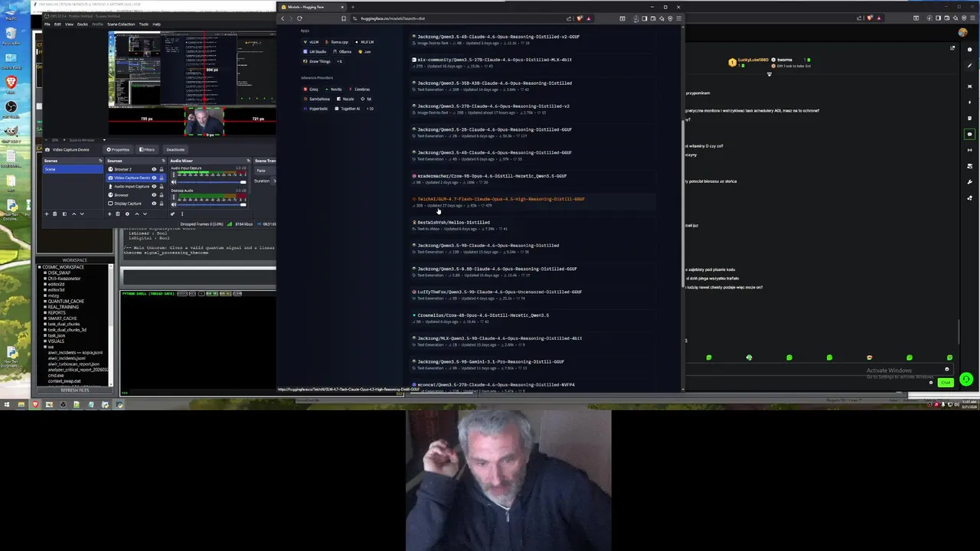Click the Hugging Face page vertical scrollbar

pos(682,203)
